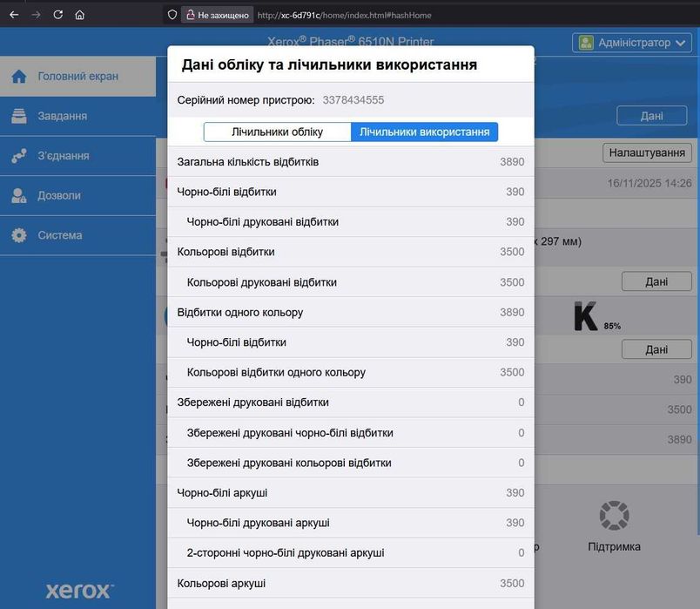Open the Дозволи sidebar item
The width and height of the screenshot is (700, 609).
77,196
